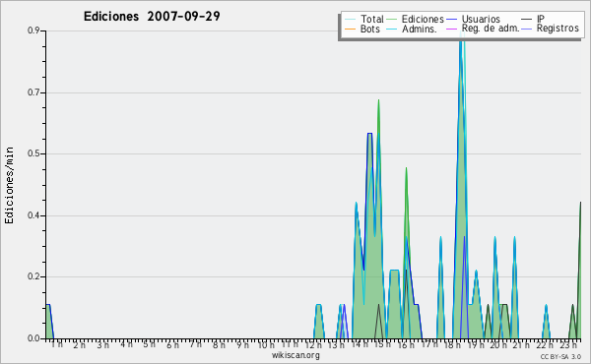Select the 'Registros' legend entry
The width and height of the screenshot is (591, 364).
click(x=558, y=29)
